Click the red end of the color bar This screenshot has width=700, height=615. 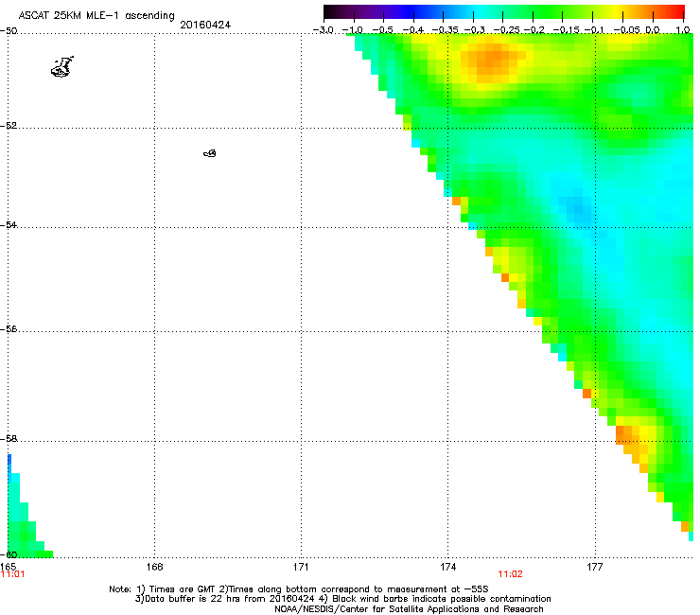point(678,12)
